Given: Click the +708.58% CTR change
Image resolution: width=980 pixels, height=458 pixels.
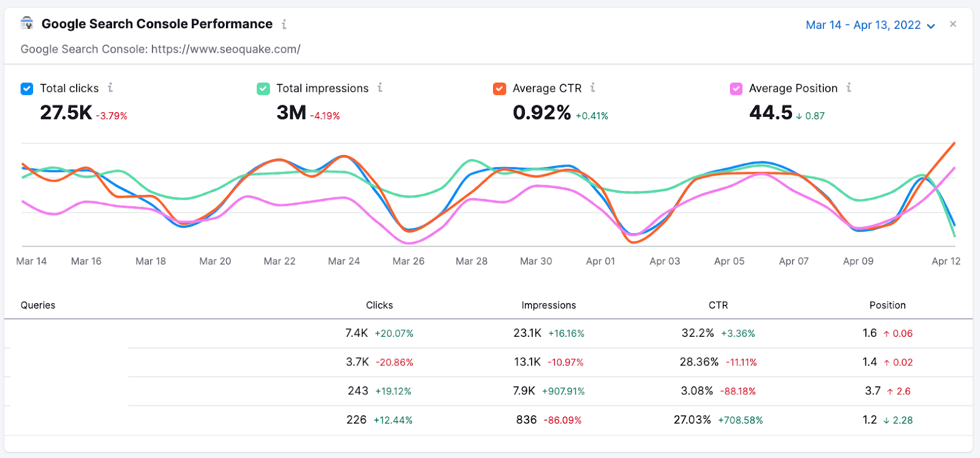Looking at the screenshot, I should point(741,420).
